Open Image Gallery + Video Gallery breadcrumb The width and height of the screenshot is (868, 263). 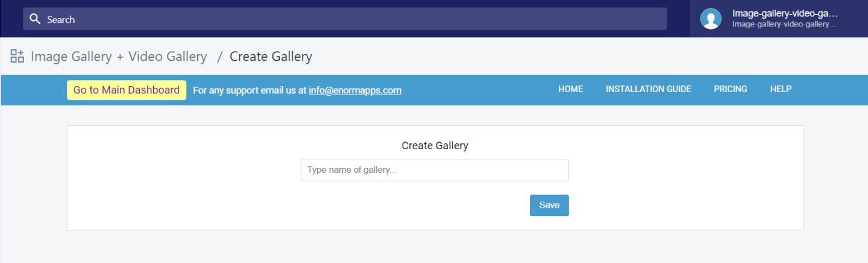119,57
